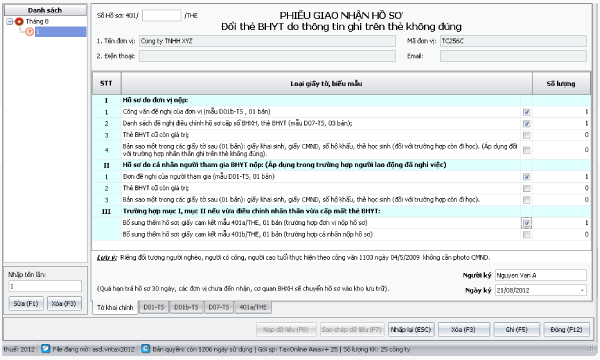Click the license icon in status bar
Image resolution: width=600 pixels, height=360 pixels.
click(145, 349)
